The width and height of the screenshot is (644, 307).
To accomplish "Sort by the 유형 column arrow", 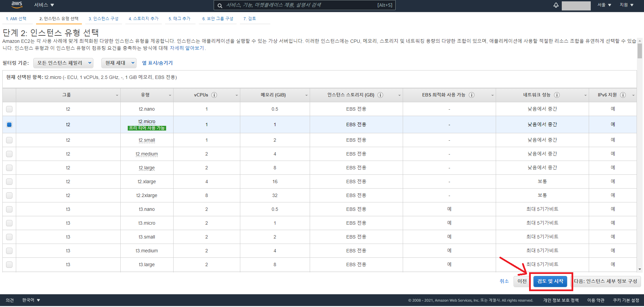I will [170, 95].
